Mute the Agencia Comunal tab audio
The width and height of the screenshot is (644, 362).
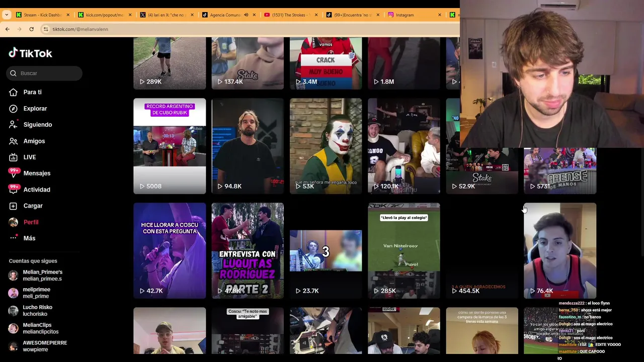click(246, 15)
